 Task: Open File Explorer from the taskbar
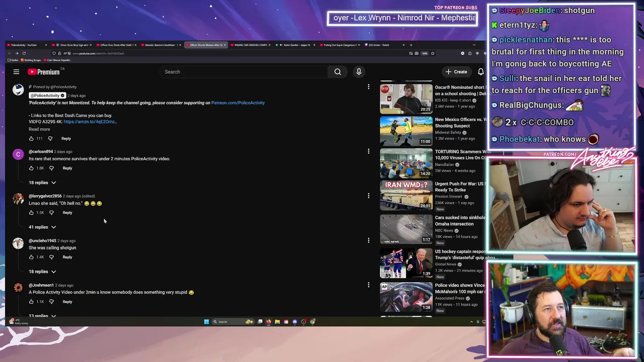(277, 322)
